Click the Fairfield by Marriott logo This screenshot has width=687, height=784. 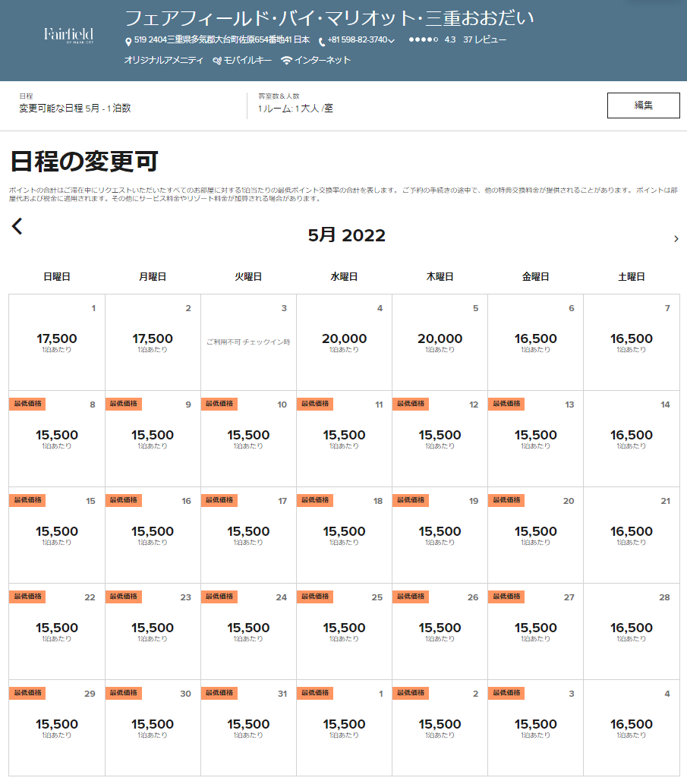68,35
